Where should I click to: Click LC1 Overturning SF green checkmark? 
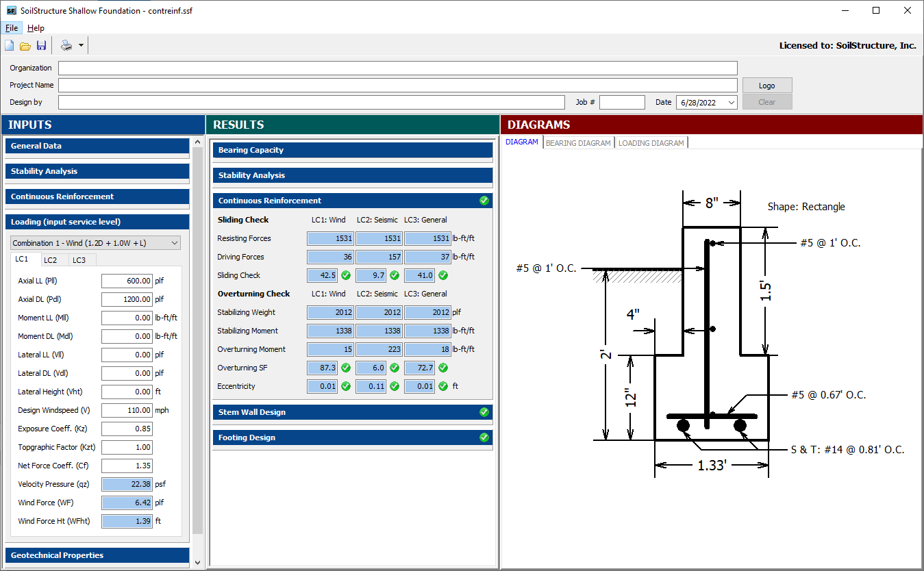[346, 368]
